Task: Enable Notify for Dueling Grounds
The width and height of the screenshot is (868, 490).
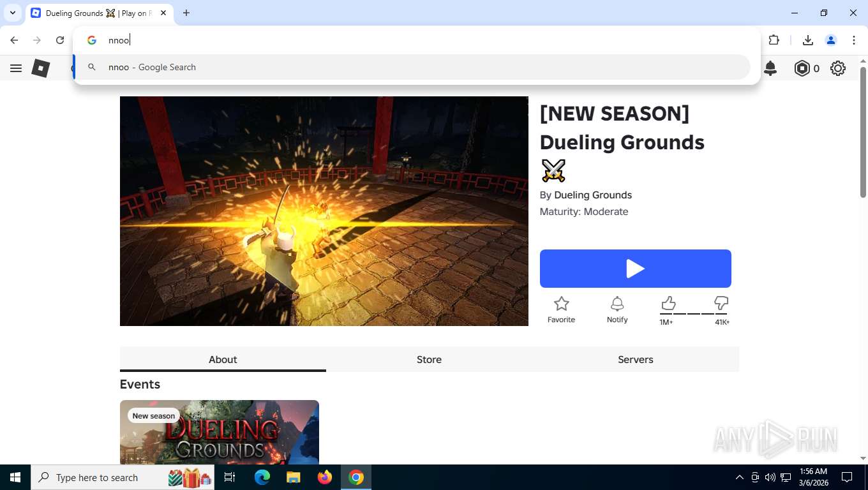Action: 617,309
